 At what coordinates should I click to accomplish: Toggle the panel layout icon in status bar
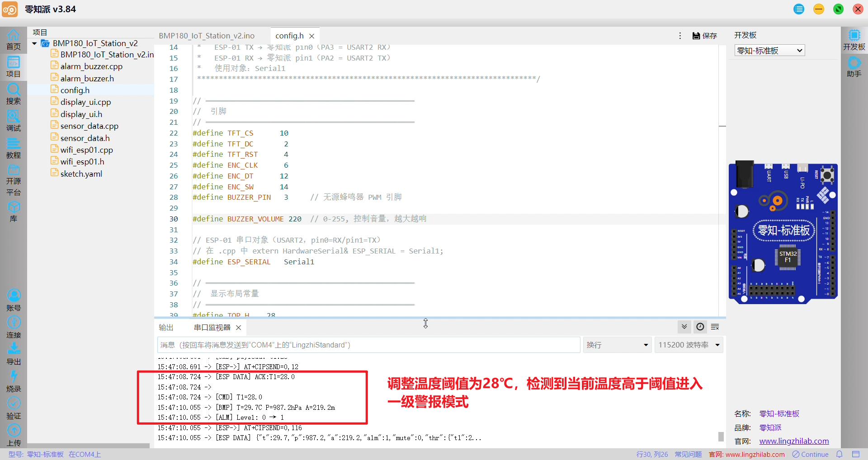coord(856,454)
